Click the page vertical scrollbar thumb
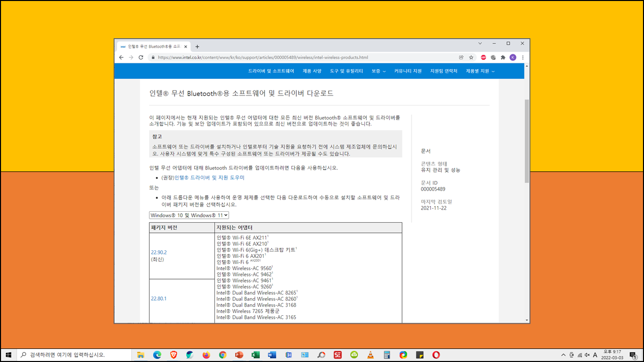The height and width of the screenshot is (362, 644). [x=527, y=141]
